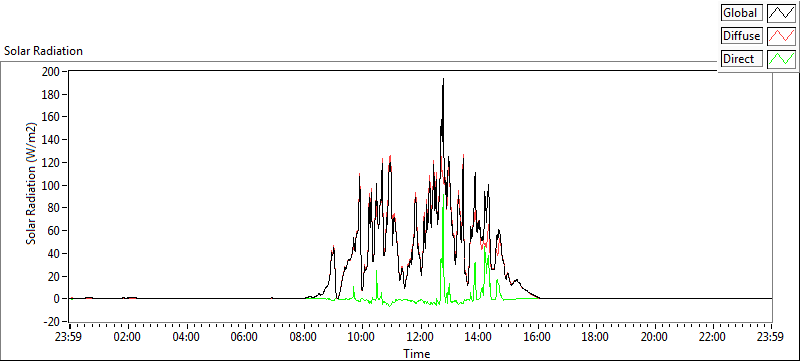800x361 pixels.
Task: Click the Direct plot legend label
Action: [x=741, y=59]
